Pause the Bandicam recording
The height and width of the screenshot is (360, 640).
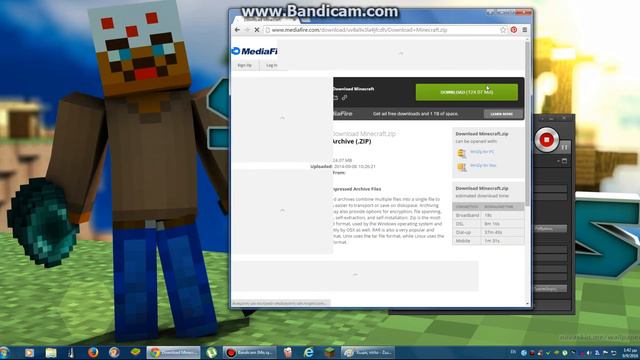click(564, 147)
